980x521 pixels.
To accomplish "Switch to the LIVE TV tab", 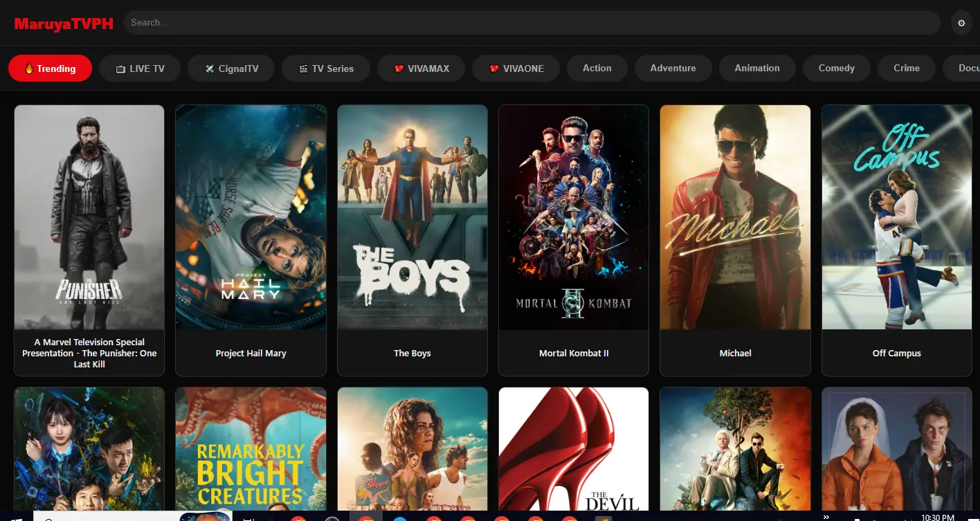I will point(140,68).
